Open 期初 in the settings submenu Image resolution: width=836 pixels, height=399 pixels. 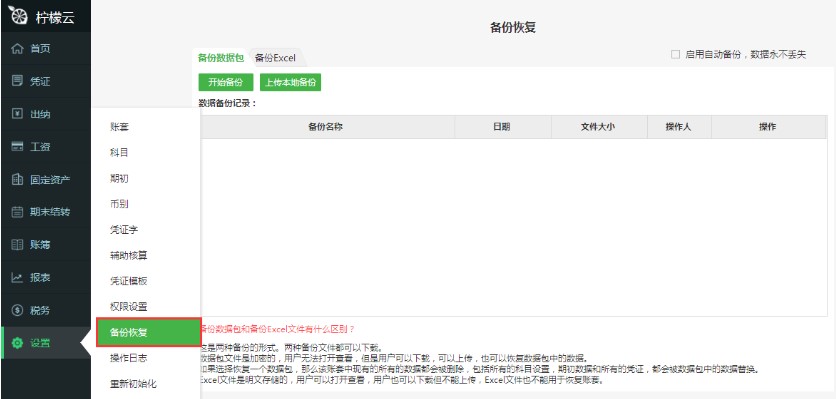(119, 178)
